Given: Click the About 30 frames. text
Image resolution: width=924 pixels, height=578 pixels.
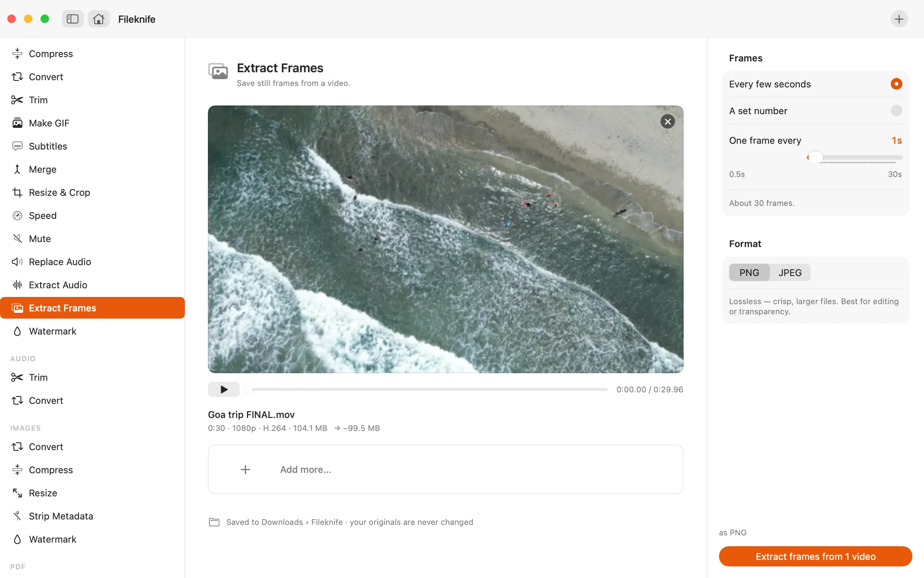Looking at the screenshot, I should 762,203.
